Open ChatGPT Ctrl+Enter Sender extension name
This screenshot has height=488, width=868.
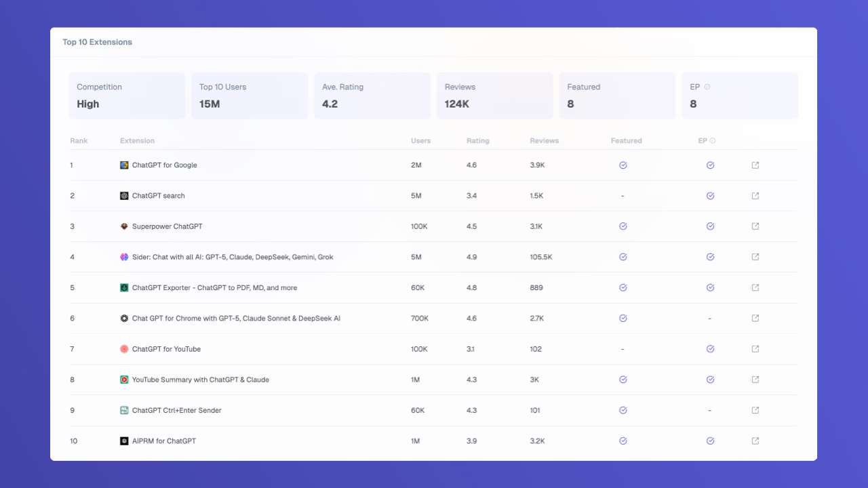pyautogui.click(x=177, y=410)
